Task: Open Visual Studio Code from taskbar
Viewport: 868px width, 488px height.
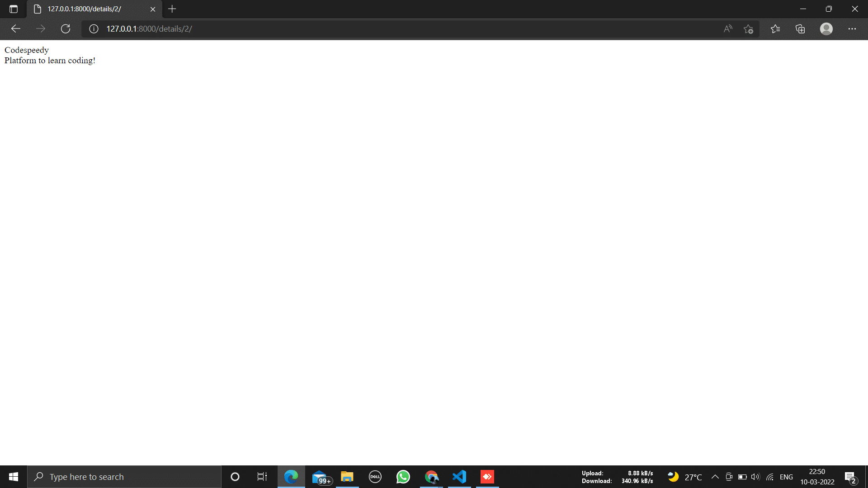Action: pos(459,477)
